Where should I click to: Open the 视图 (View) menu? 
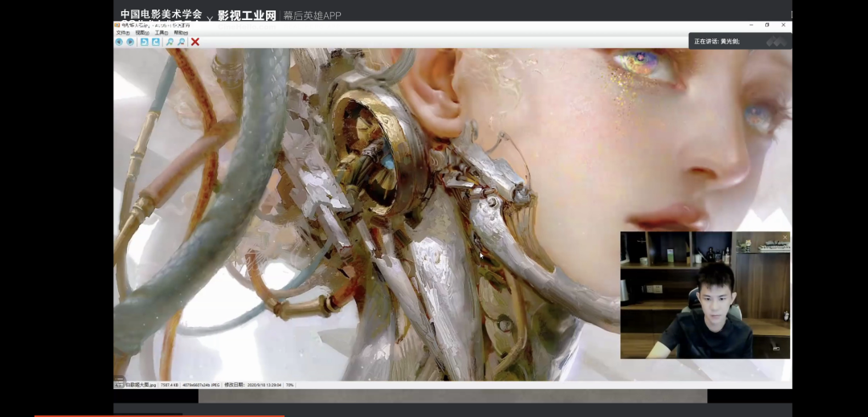pos(141,33)
